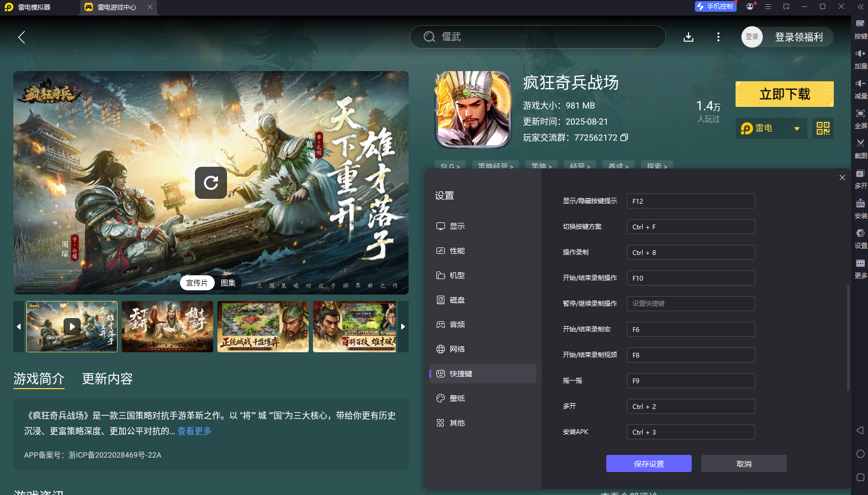Increase volume with 加量 sidebar icon

click(x=861, y=59)
